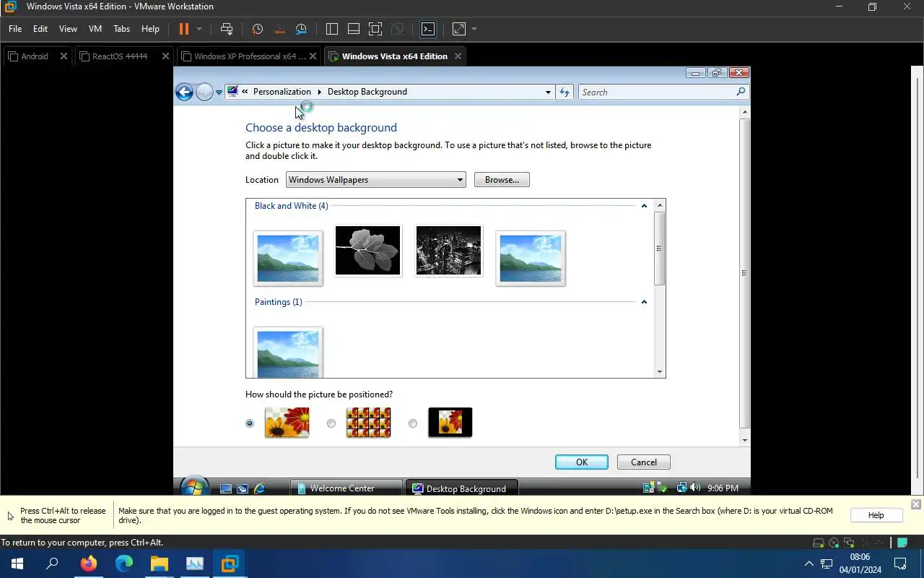The image size is (924, 578).
Task: Open the File menu
Action: [15, 29]
